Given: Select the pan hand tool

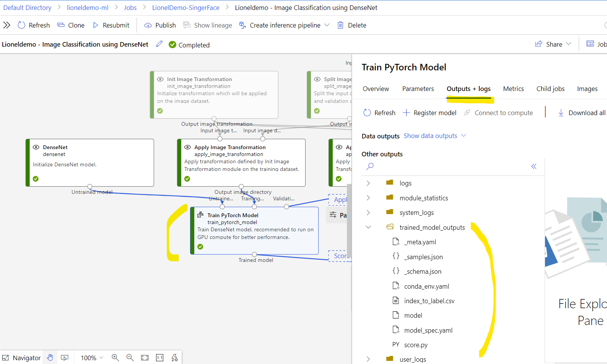Looking at the screenshot, I should [x=50, y=357].
